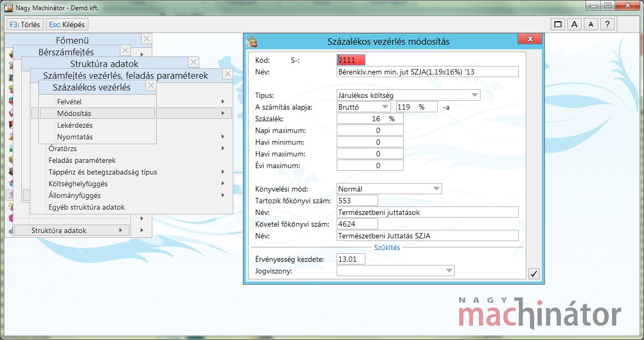Expand the Nyomtatás submenu arrow
The height and width of the screenshot is (340, 644).
223,137
